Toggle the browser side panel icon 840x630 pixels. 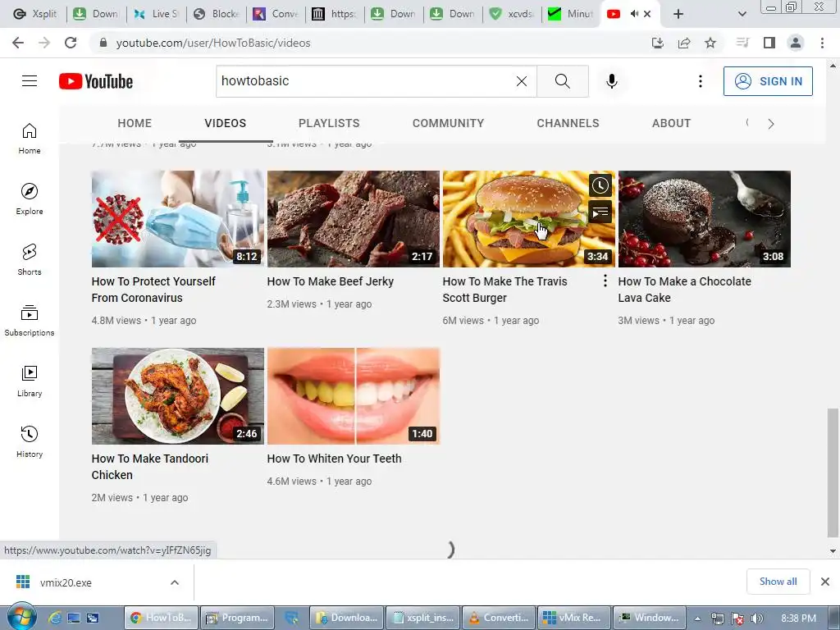(769, 43)
